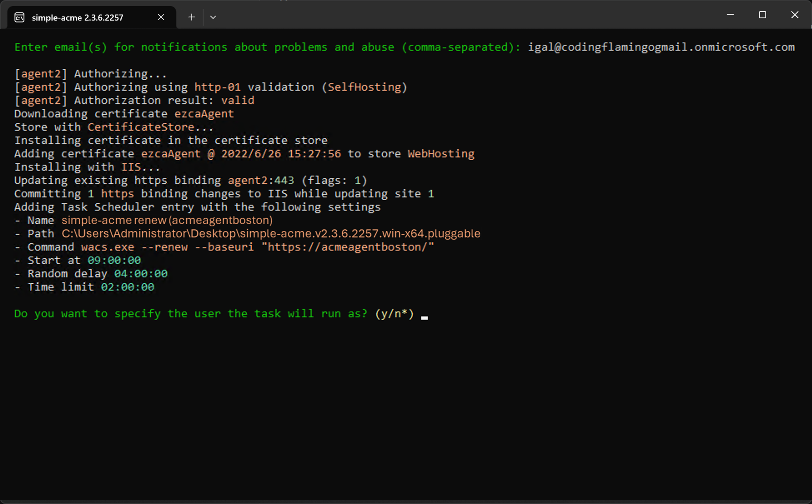Open a new terminal tab with the plus button

[191, 17]
